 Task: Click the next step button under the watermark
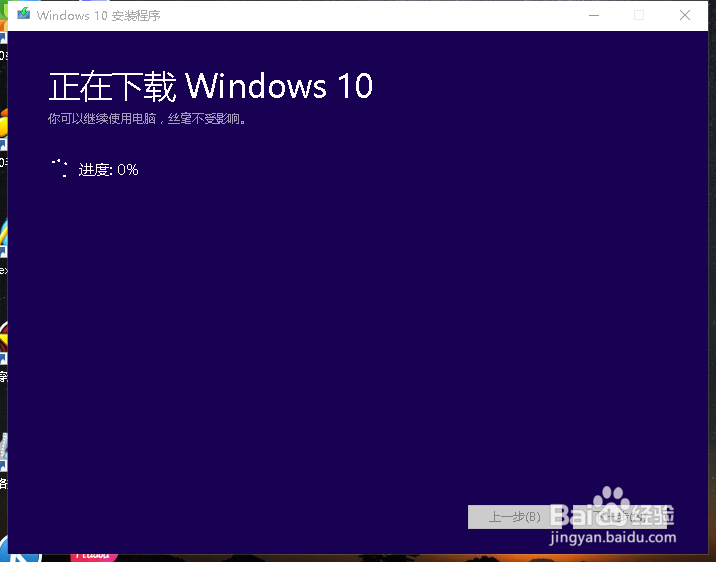coord(620,517)
